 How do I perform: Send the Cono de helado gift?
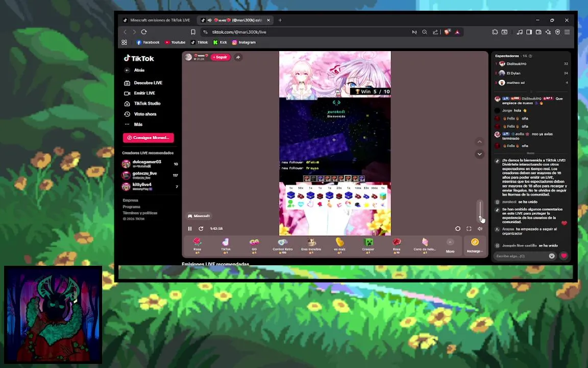(x=425, y=245)
